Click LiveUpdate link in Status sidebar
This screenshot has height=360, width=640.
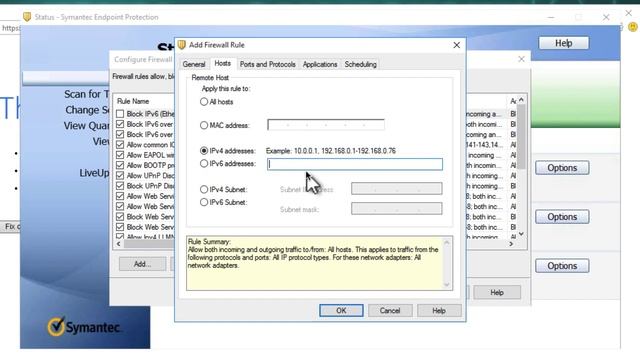(94, 173)
